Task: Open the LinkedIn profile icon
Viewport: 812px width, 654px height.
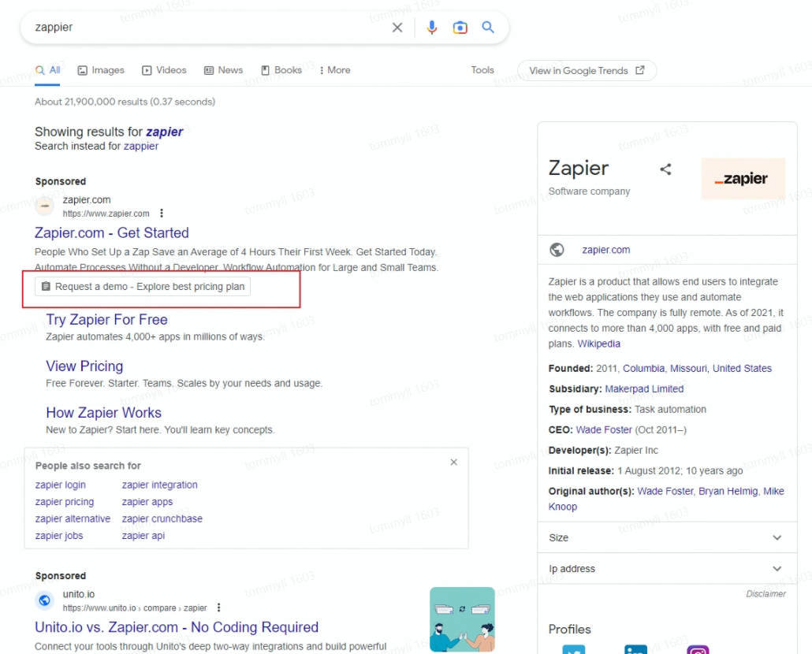Action: tap(635, 649)
